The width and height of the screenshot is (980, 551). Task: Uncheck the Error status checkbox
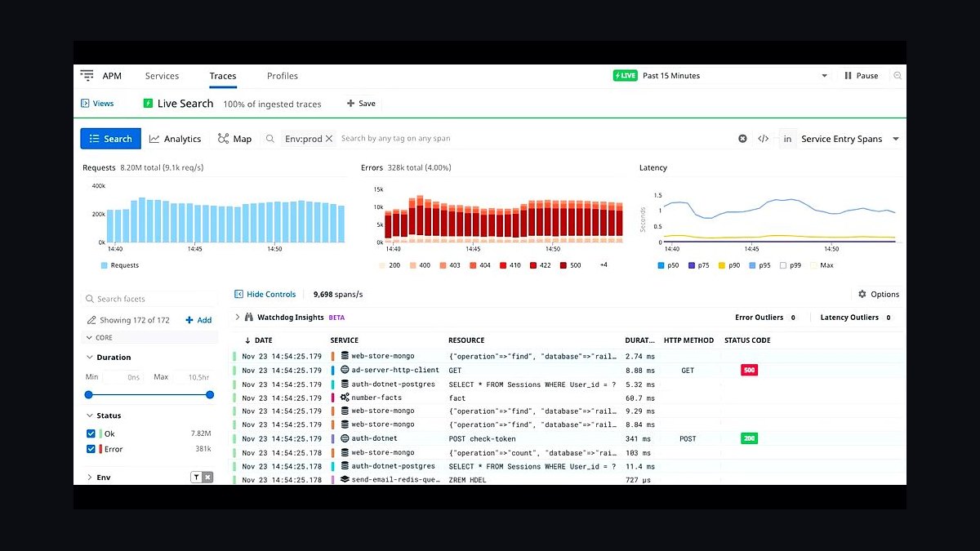(x=91, y=449)
